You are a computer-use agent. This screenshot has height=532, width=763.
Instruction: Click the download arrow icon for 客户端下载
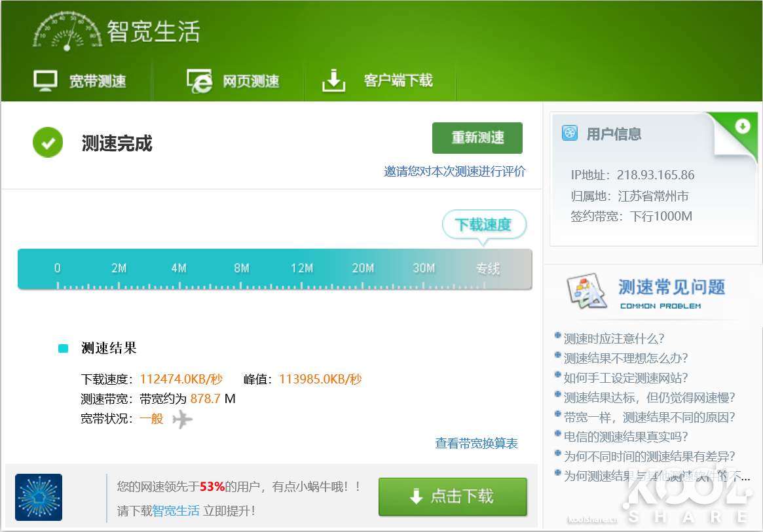coord(334,80)
